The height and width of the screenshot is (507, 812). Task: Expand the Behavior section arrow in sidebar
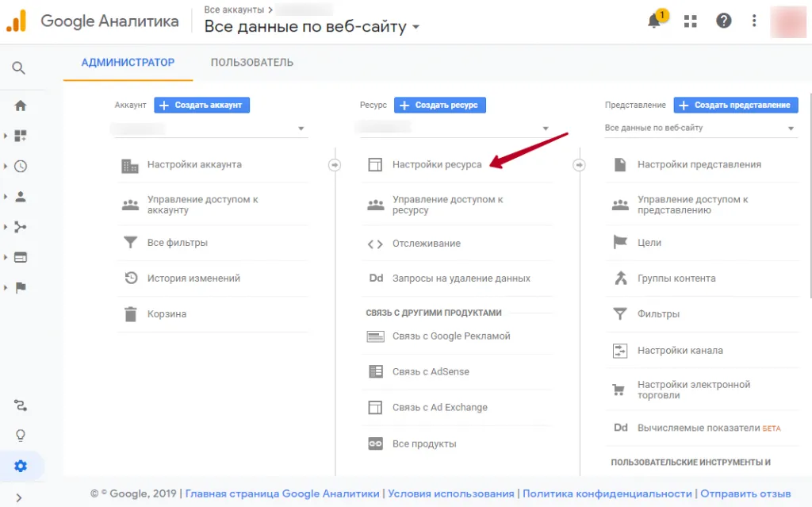click(x=6, y=257)
